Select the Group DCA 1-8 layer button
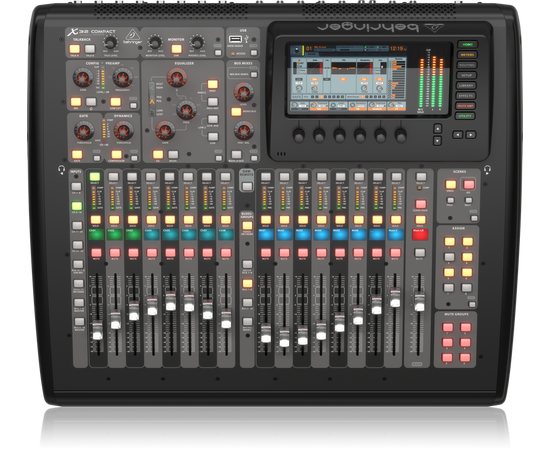550x450 pixels. 247,264
